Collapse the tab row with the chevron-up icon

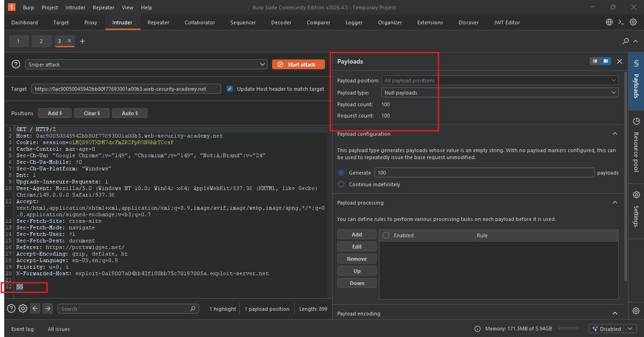pos(636,41)
